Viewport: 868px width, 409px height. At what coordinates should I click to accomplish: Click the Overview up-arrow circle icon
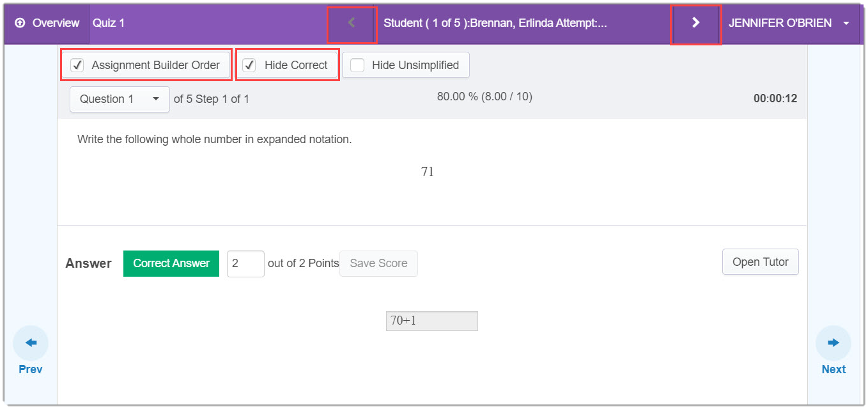(x=20, y=23)
